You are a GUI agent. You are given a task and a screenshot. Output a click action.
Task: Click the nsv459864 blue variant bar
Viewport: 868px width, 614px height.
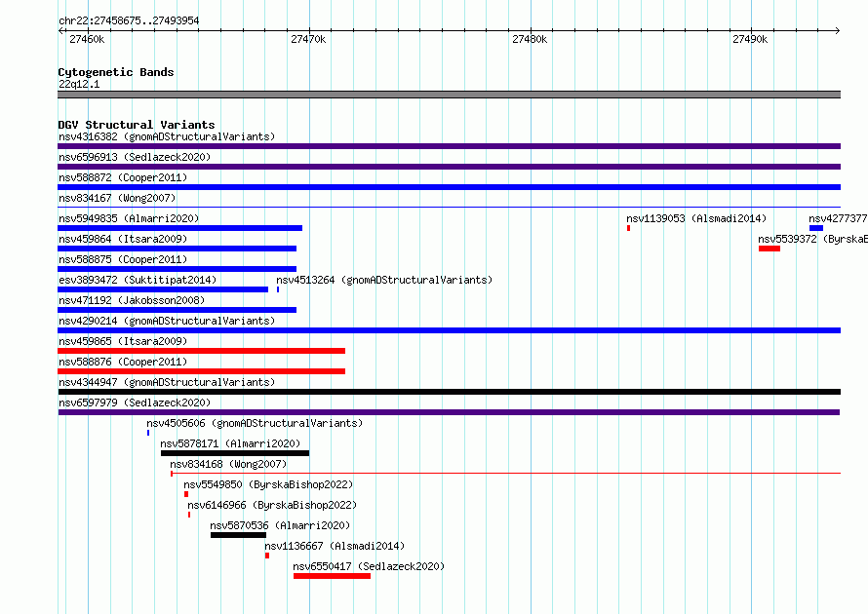(178, 249)
